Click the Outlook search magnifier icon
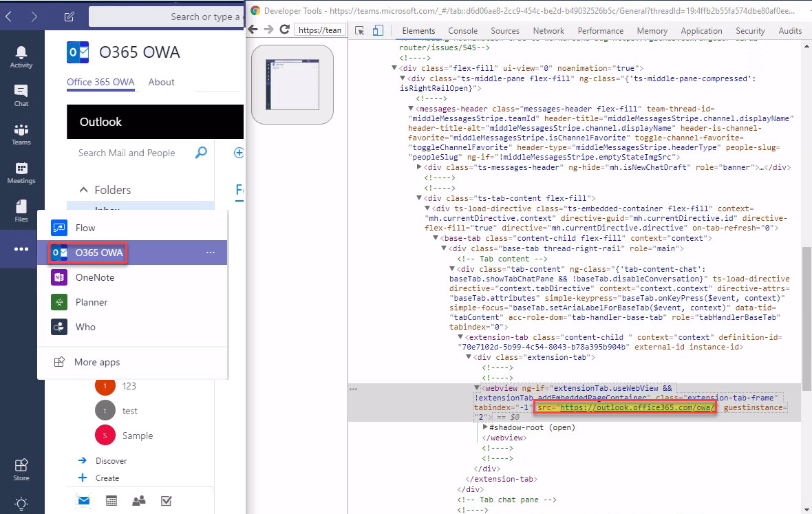Image resolution: width=812 pixels, height=514 pixels. (x=201, y=152)
